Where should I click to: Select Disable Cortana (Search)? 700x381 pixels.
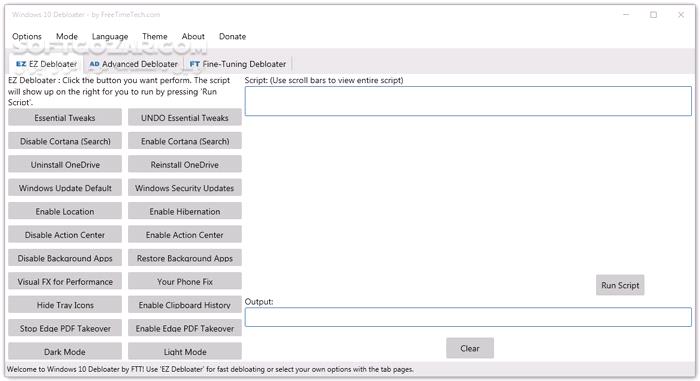(x=65, y=141)
